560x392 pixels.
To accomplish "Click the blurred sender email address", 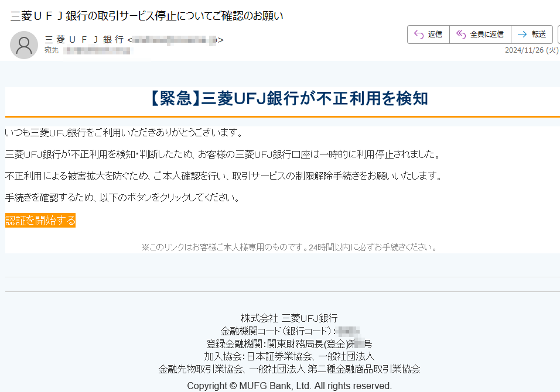I will coord(175,40).
